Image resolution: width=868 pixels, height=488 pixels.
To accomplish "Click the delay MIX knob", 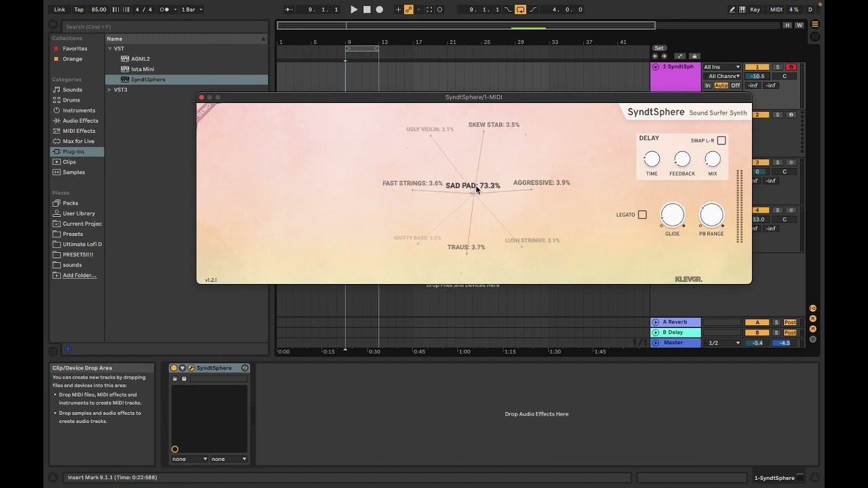I will tap(713, 159).
